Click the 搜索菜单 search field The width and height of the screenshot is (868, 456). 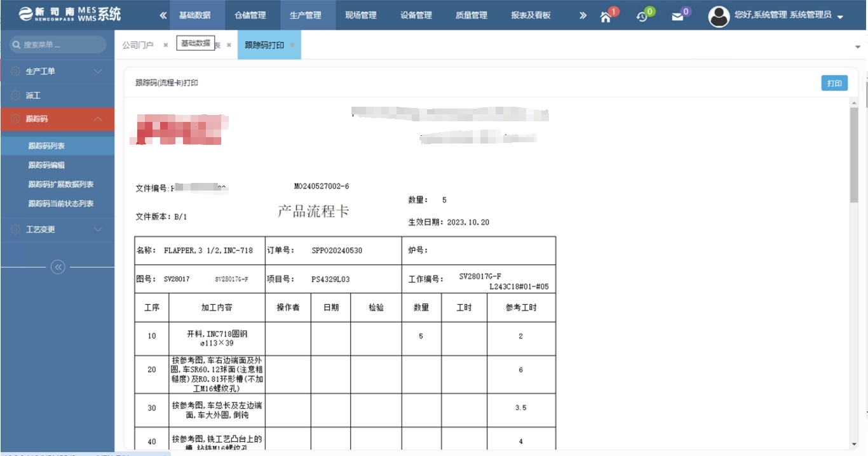click(x=58, y=44)
